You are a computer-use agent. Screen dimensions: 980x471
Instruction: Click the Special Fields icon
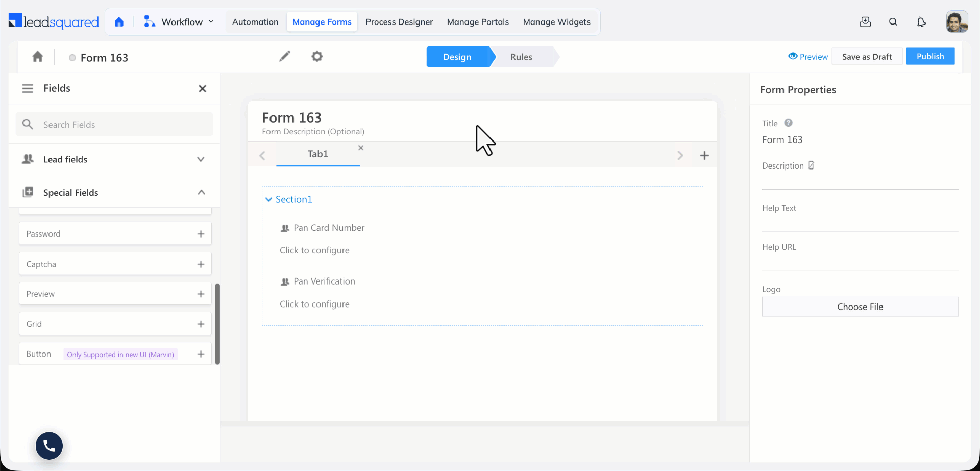[x=28, y=192]
